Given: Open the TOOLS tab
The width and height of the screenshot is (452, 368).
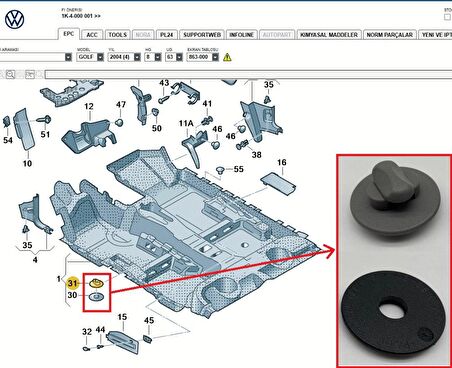Looking at the screenshot, I should click(x=118, y=35).
